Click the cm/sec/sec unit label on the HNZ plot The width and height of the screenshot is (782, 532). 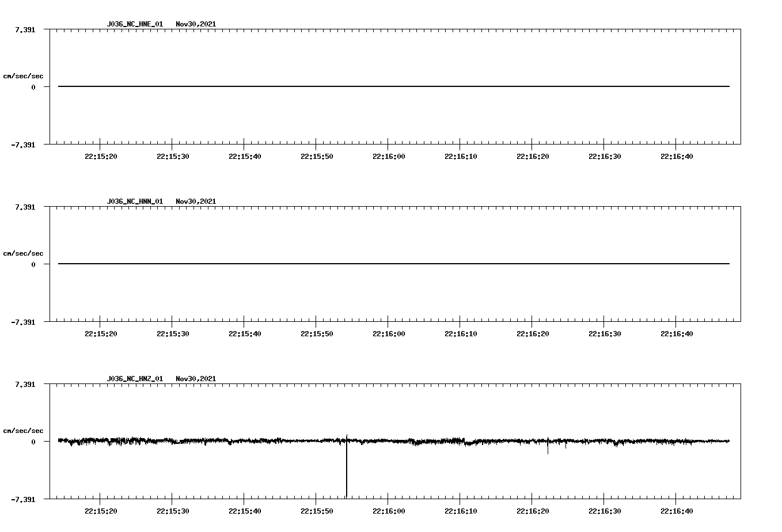pyautogui.click(x=23, y=431)
